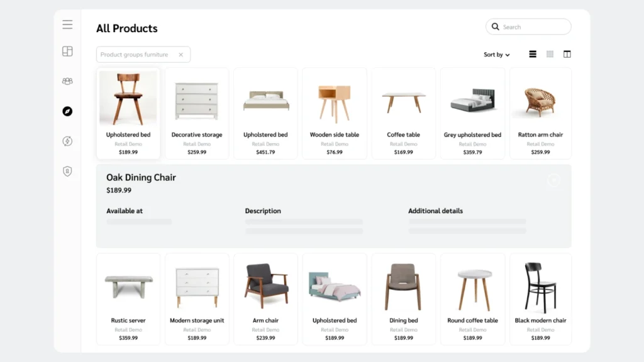Click the Round coffee table product card
This screenshot has height=362, width=644.
coord(472,297)
